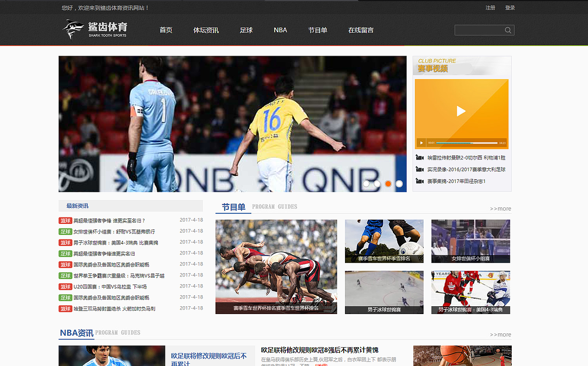Select the active orange carousel dot

pyautogui.click(x=388, y=184)
